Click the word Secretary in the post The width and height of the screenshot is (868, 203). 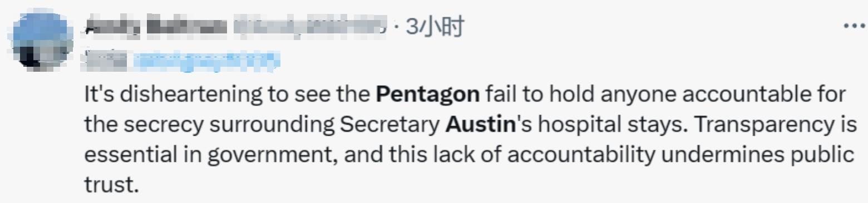389,126
